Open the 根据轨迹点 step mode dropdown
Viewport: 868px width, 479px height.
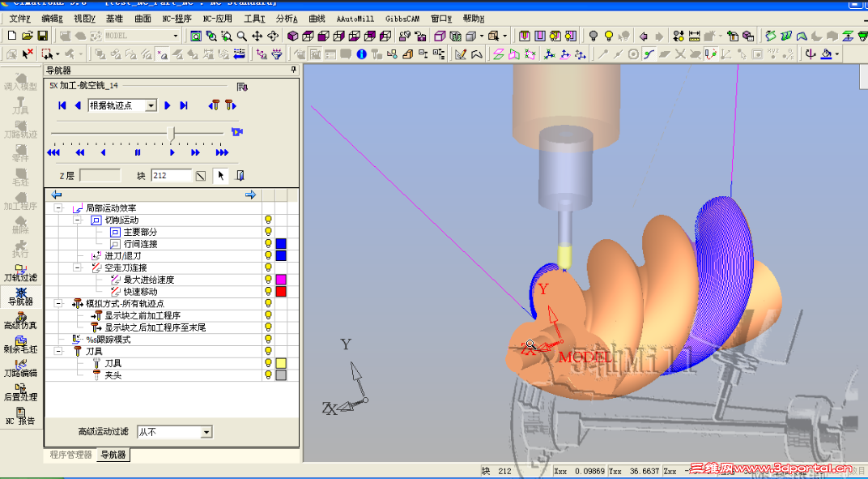click(151, 106)
